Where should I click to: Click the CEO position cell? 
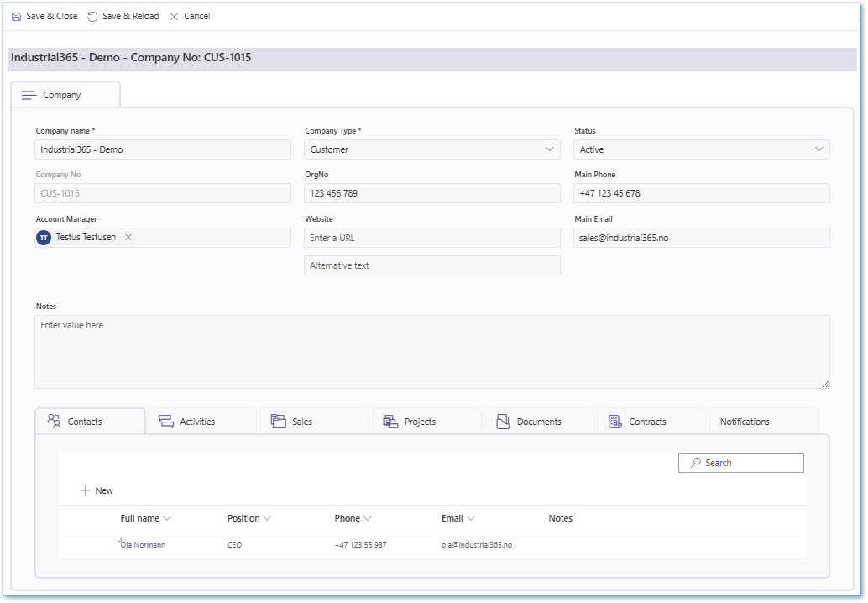click(x=235, y=545)
